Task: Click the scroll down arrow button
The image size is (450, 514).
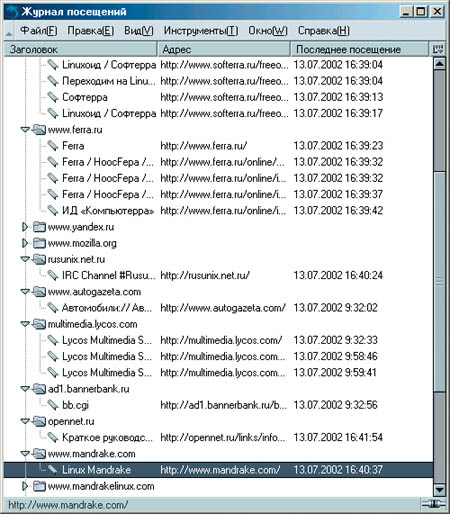Action: coord(440,489)
